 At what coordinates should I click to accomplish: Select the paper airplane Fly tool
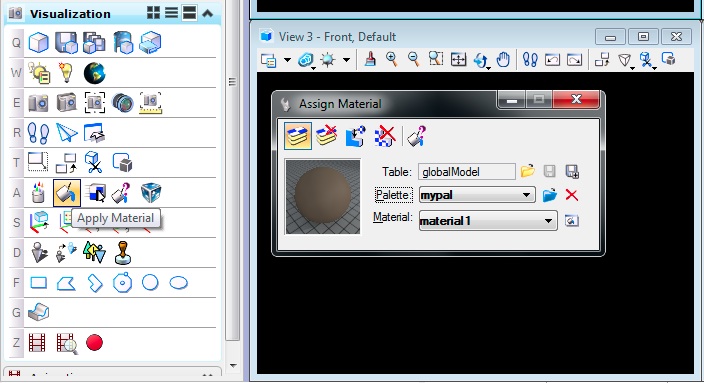[66, 133]
